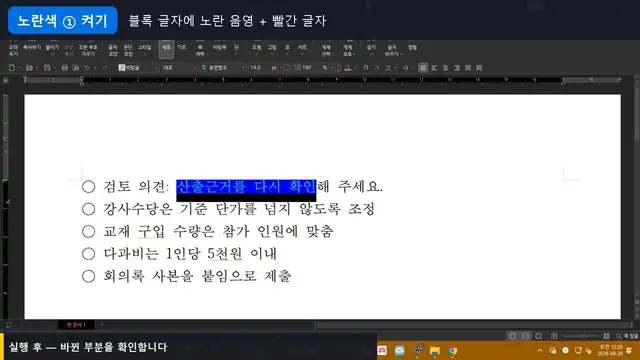The height and width of the screenshot is (360, 640).
Task: Click the first page view mode icon
Action: pos(513,336)
